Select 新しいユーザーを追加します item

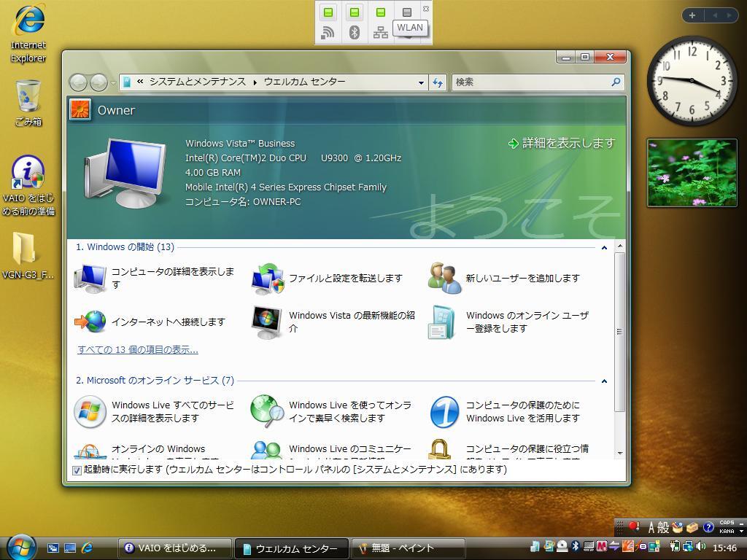(504, 278)
